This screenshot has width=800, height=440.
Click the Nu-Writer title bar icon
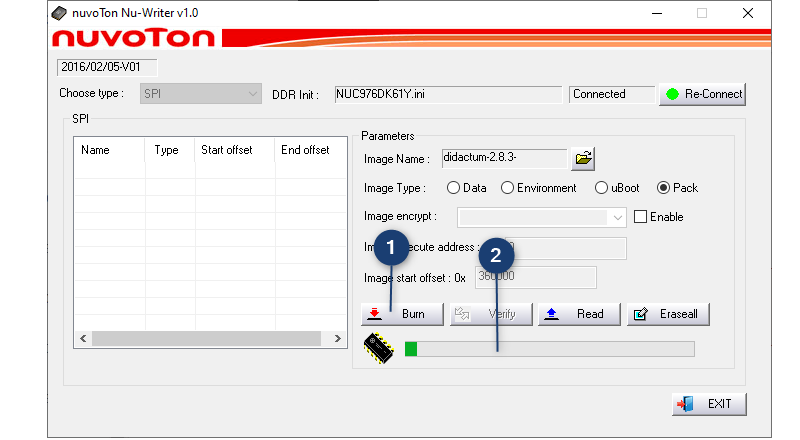(59, 13)
